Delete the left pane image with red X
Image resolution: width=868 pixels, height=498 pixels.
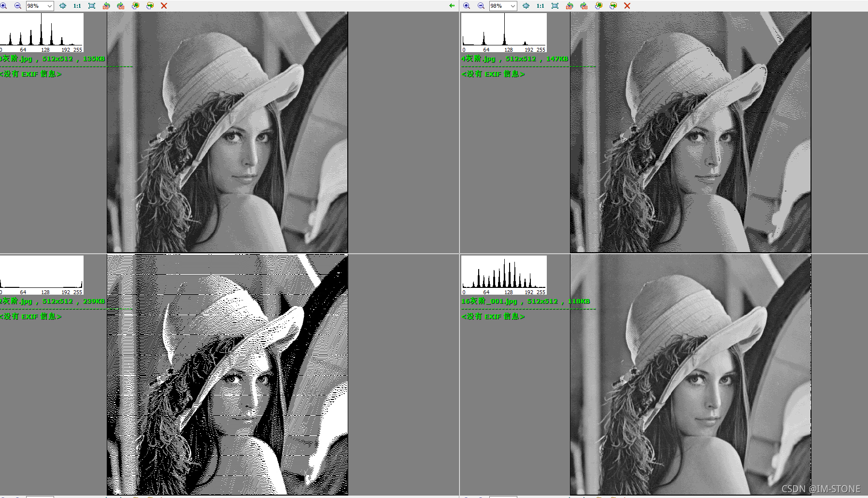click(x=164, y=6)
